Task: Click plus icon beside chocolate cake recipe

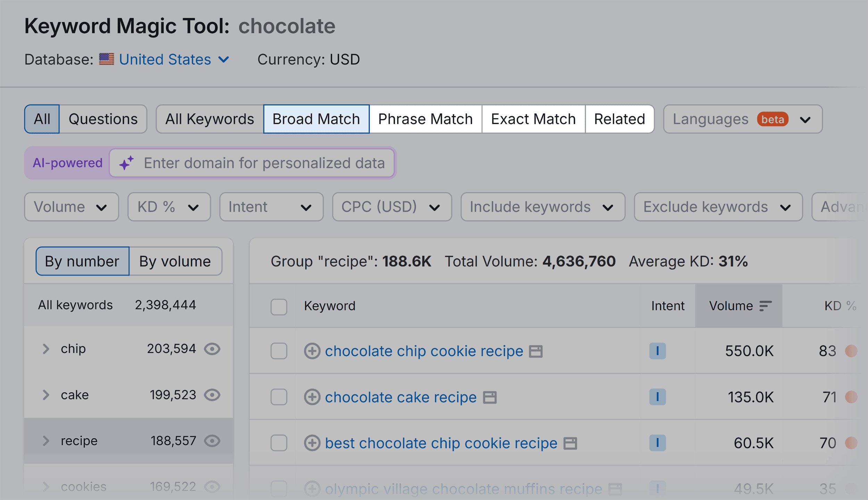Action: 312,397
